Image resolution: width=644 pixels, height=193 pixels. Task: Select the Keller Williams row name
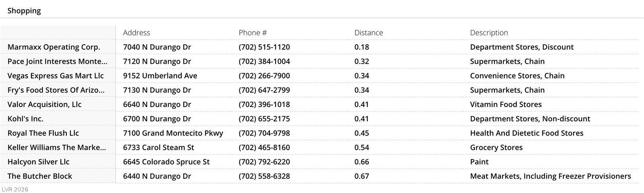(56, 147)
